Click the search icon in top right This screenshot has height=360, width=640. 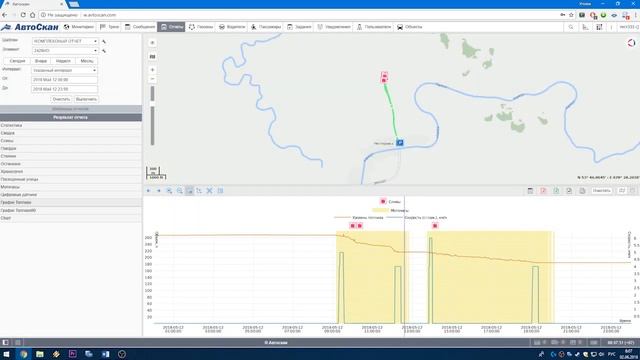tap(571, 27)
